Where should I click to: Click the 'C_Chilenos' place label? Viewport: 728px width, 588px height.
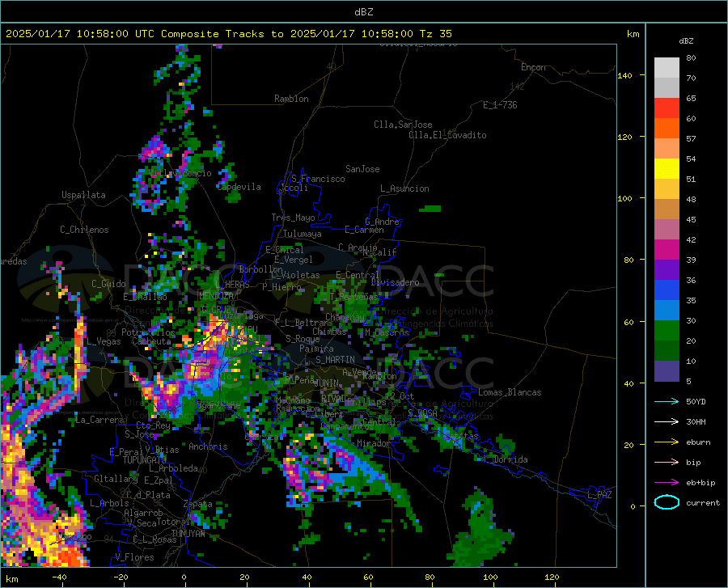(x=84, y=230)
